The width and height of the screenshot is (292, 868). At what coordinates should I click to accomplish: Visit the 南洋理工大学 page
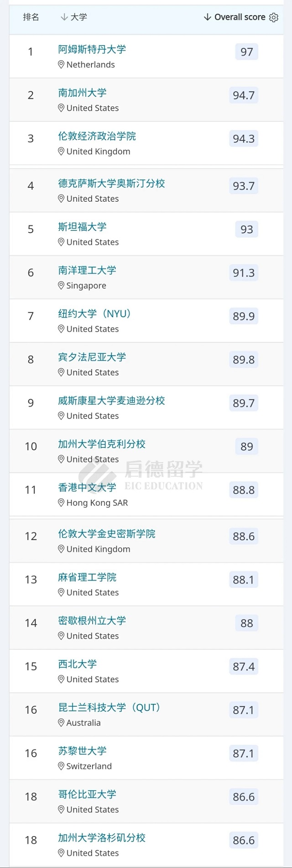(x=87, y=270)
